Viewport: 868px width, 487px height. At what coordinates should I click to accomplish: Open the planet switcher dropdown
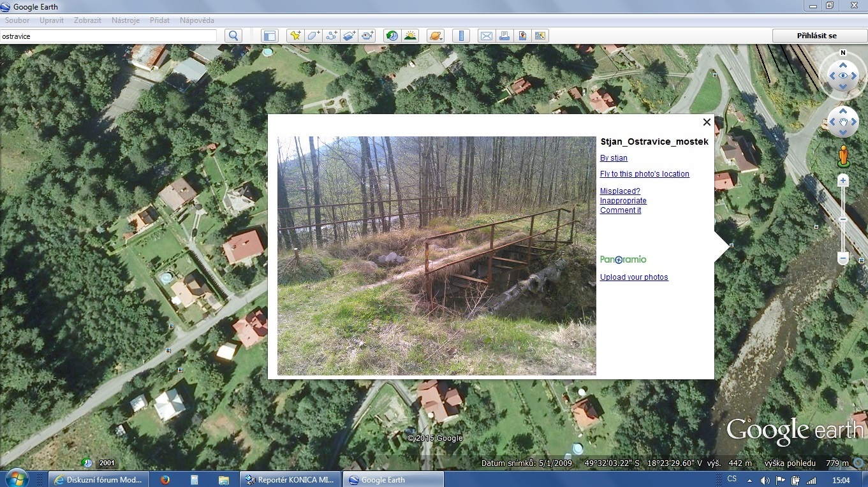pos(435,36)
